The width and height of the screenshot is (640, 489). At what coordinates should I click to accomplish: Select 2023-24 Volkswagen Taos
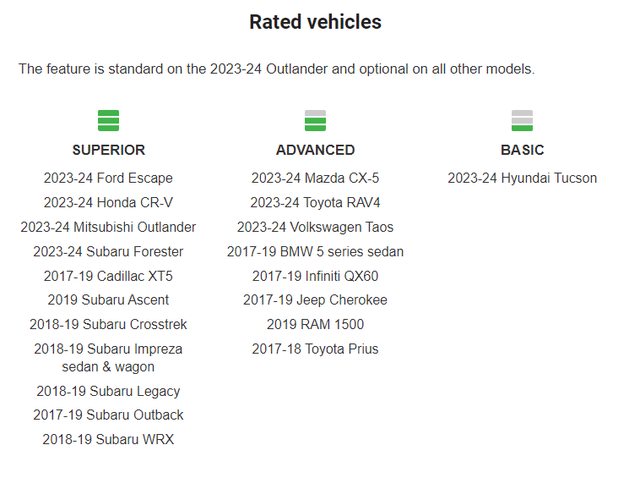tap(315, 227)
